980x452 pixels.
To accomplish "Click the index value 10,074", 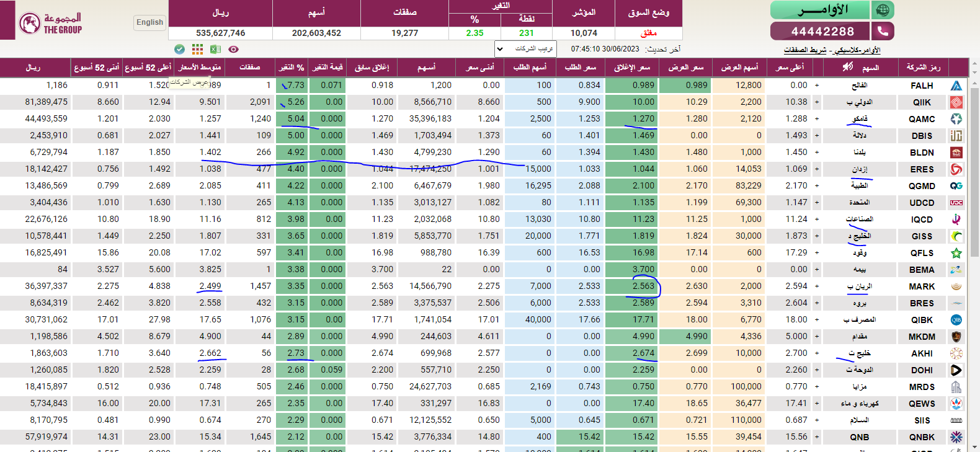I will tap(584, 33).
